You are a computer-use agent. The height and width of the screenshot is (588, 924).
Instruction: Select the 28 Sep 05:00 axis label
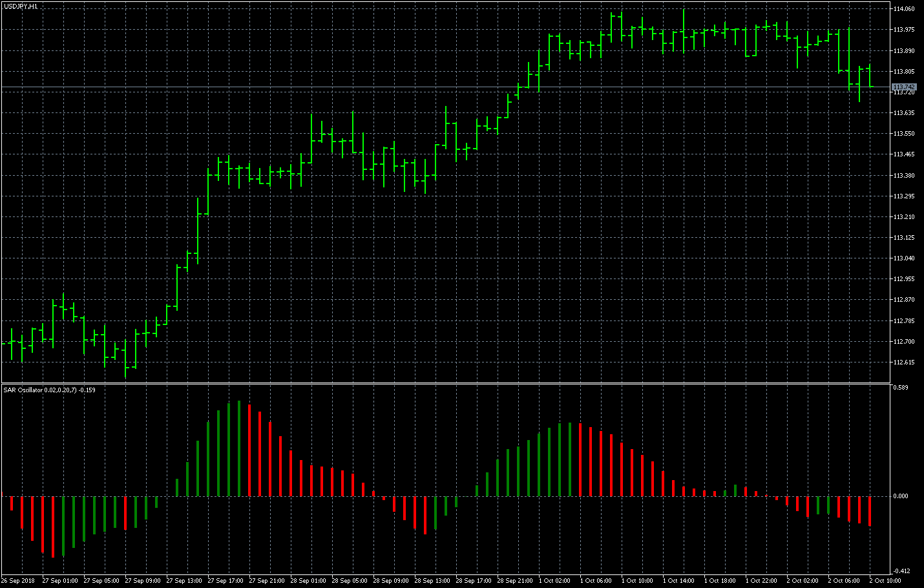click(x=350, y=581)
